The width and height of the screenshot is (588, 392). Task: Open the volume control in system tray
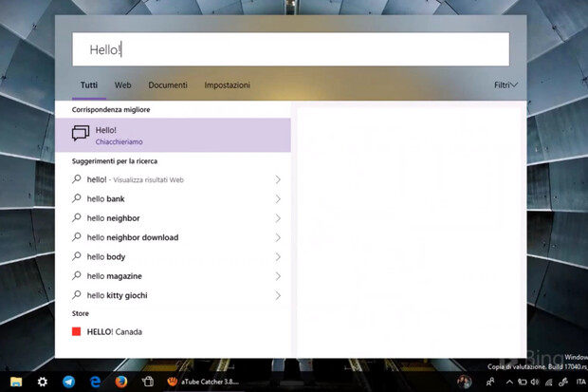tap(535, 383)
